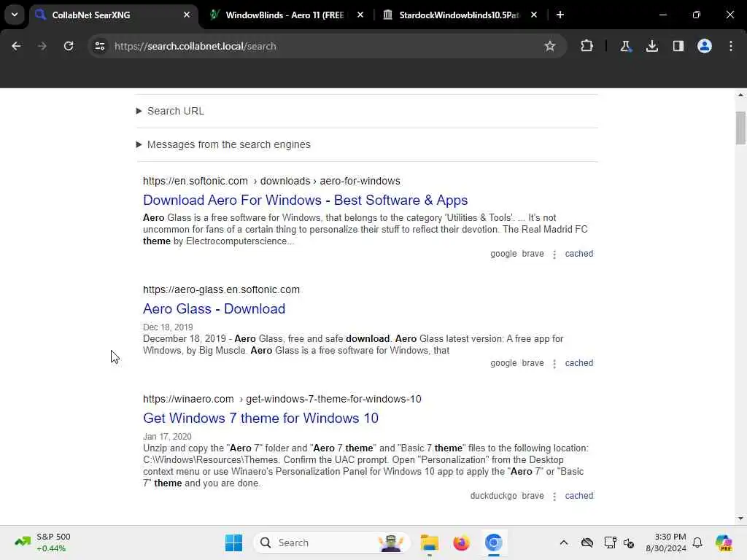View site information icon in address bar
747x560 pixels.
pos(99,46)
